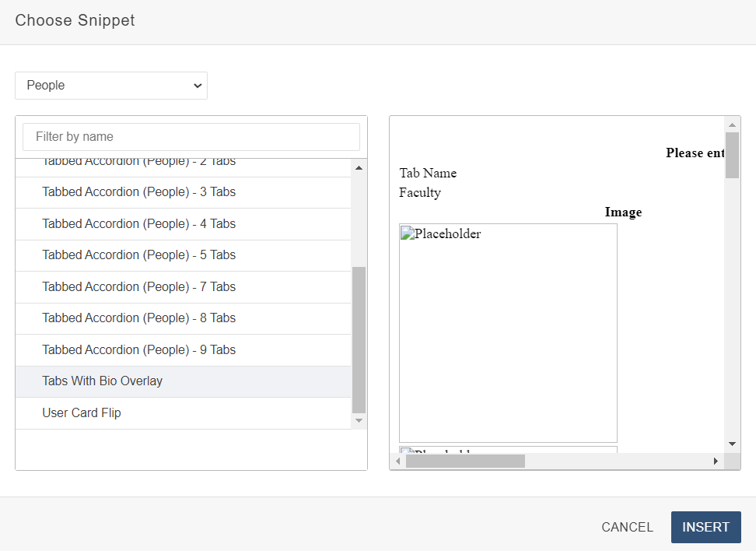Click the preview horizontal scrollbar thumb
The image size is (756, 551).
coord(465,462)
